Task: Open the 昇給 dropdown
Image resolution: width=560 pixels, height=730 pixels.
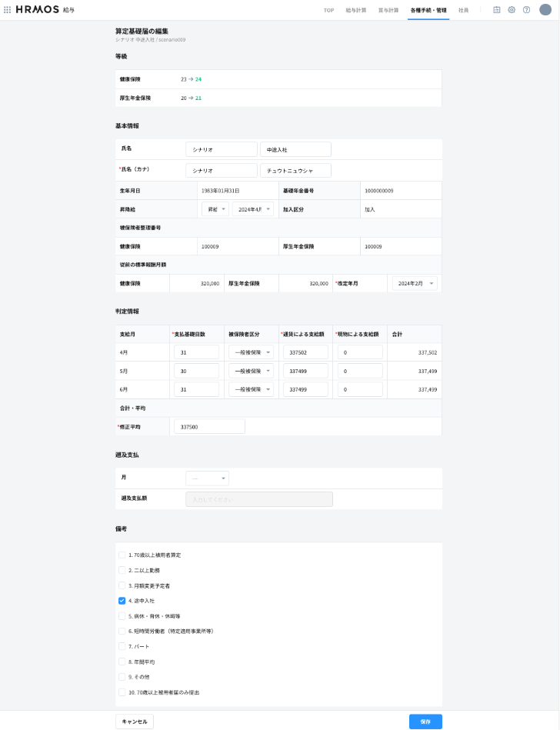Action: 215,209
